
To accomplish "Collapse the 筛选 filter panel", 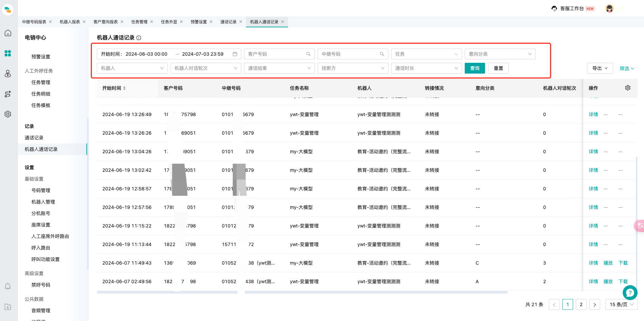I will (x=627, y=69).
